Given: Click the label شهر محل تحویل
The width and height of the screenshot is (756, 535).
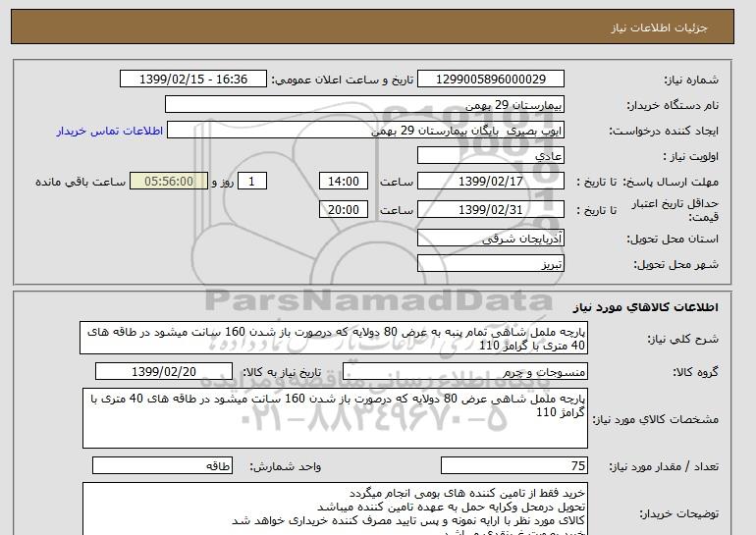Looking at the screenshot, I should 675,264.
